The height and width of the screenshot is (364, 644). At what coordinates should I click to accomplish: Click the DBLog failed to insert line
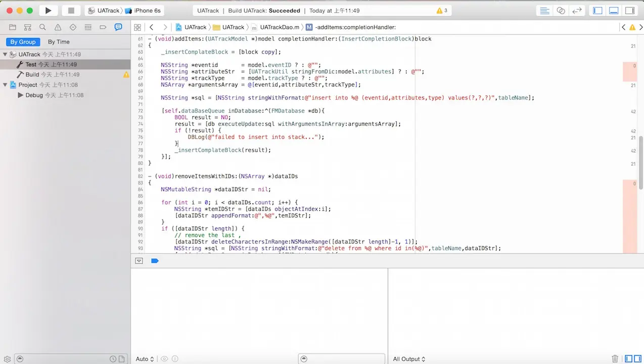256,137
